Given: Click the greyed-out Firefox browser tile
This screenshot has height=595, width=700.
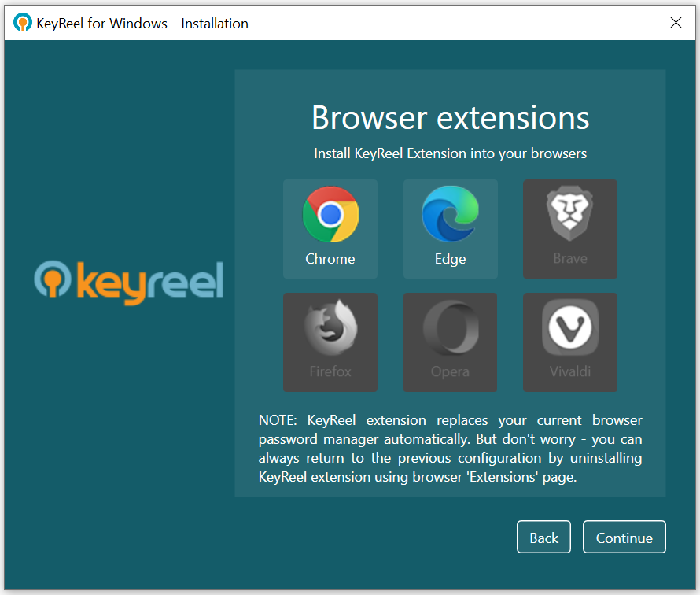Looking at the screenshot, I should coord(330,342).
